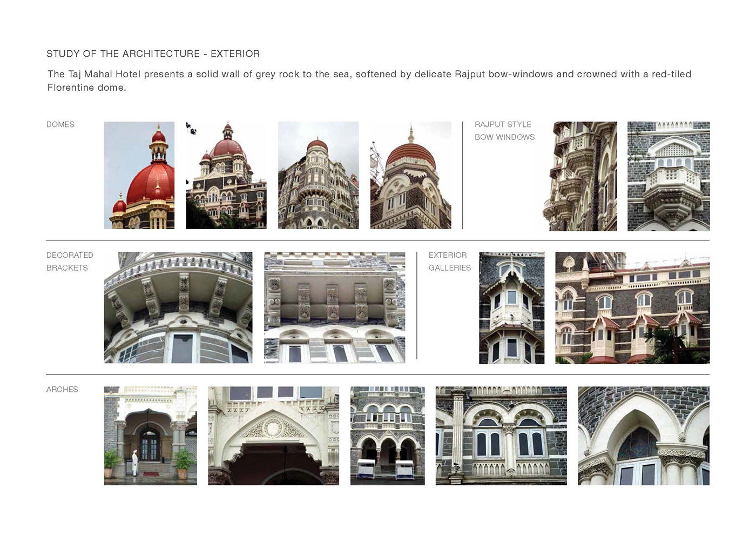Click the 'STUDY OF THE ARCHITECTURE - EXTERIOR' heading

click(153, 54)
